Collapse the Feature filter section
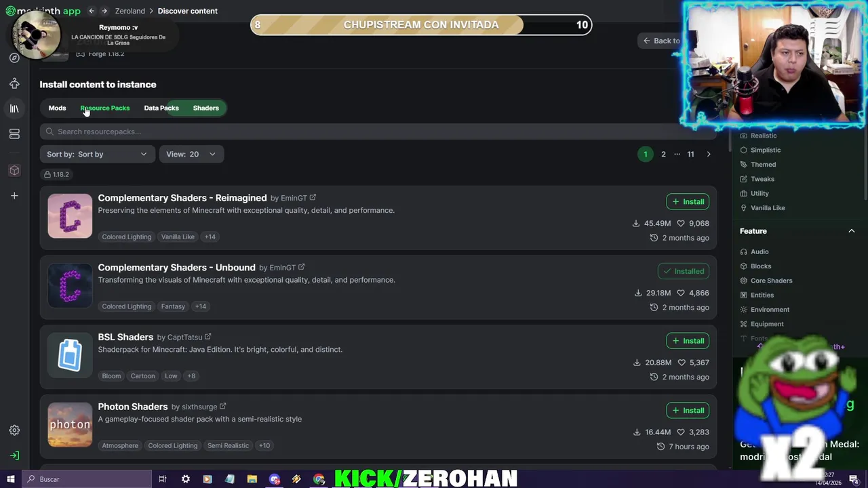Viewport: 868px width, 488px height. [852, 231]
